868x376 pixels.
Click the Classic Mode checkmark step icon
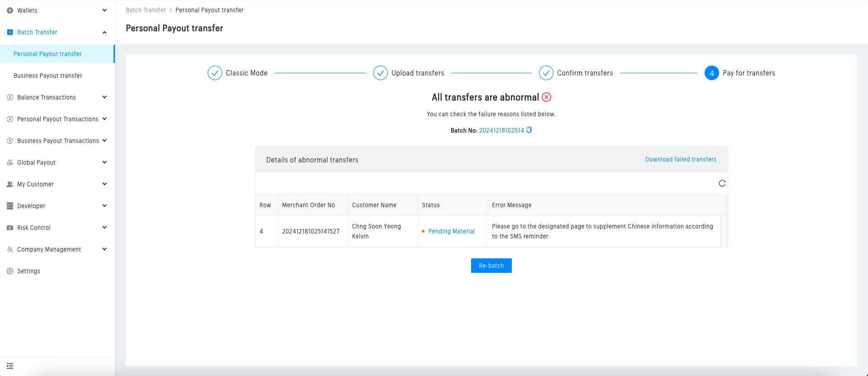pos(215,73)
